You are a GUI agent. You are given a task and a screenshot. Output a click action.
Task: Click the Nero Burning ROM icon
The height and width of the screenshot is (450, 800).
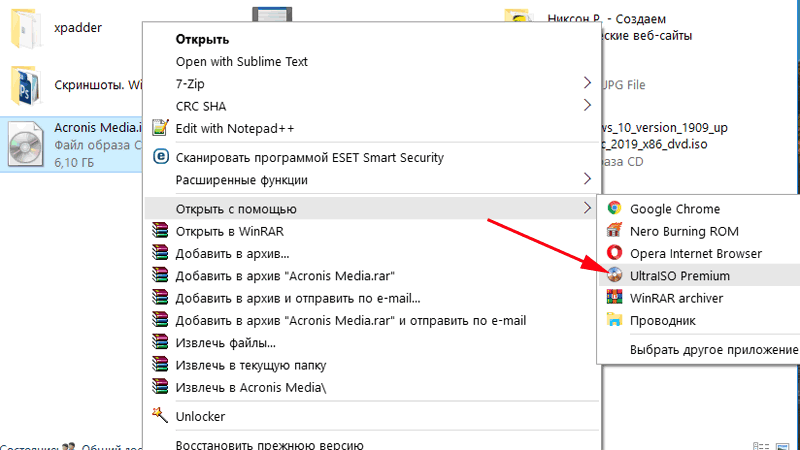(x=614, y=231)
